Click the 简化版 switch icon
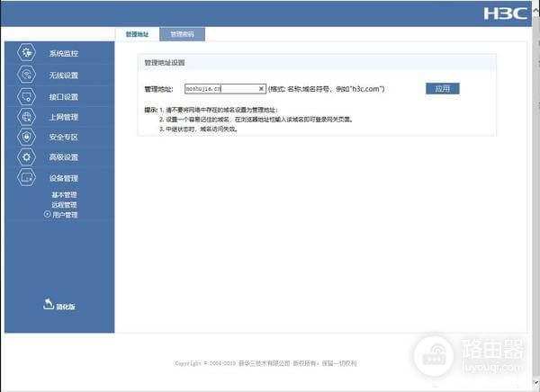Image resolution: width=540 pixels, height=392 pixels. [49, 305]
